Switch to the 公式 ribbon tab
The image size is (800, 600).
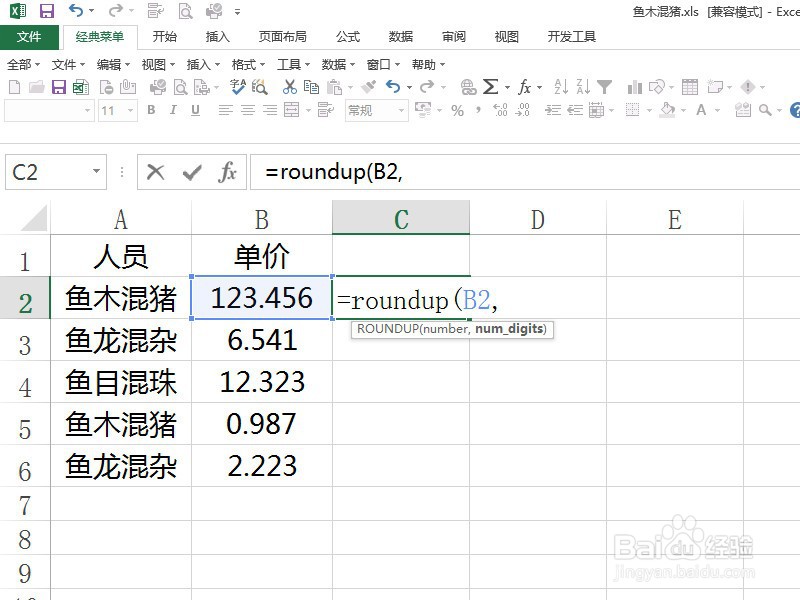click(347, 36)
